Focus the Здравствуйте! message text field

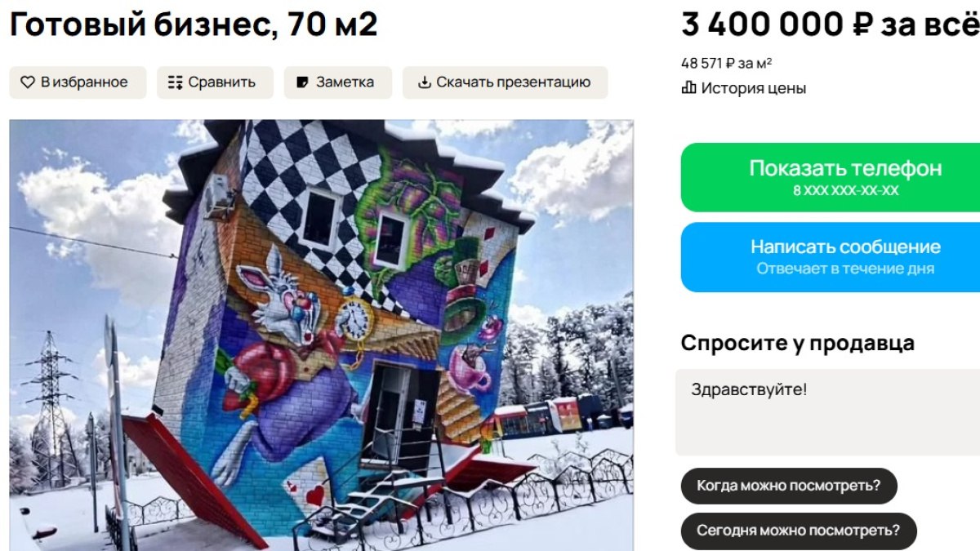(827, 412)
